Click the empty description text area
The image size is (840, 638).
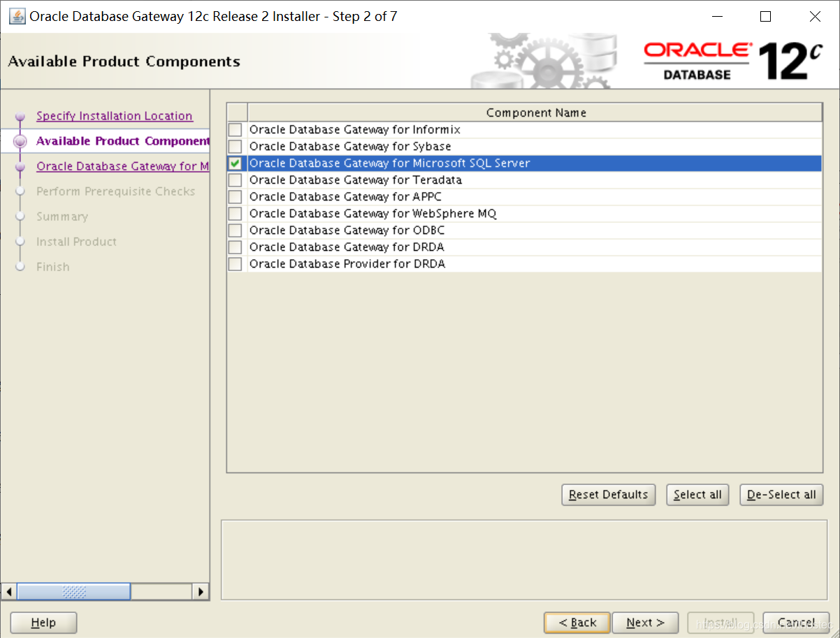click(524, 559)
